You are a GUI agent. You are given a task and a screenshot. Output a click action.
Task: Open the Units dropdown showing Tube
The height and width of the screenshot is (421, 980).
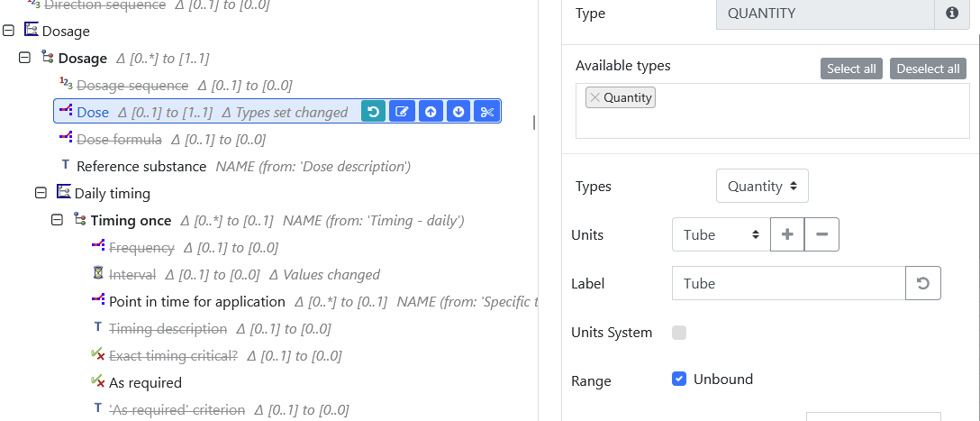(721, 234)
